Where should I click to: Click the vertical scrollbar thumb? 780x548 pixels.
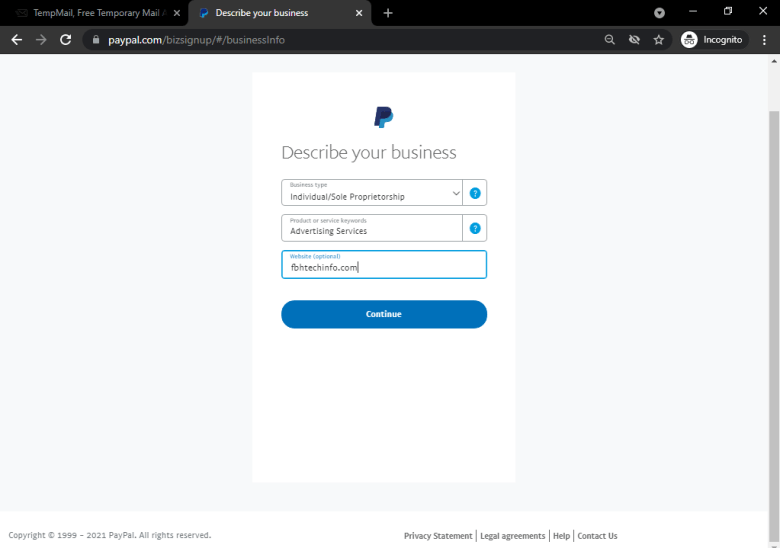[x=774, y=326]
